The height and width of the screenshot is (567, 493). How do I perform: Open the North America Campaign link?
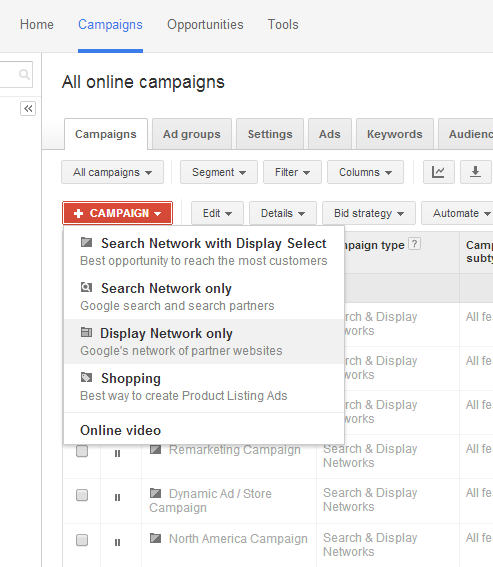[238, 538]
